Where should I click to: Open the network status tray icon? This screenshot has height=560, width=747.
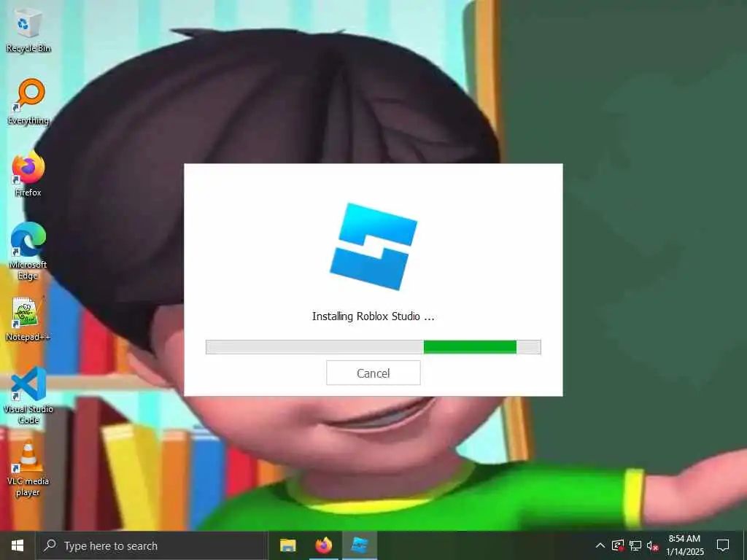635,545
